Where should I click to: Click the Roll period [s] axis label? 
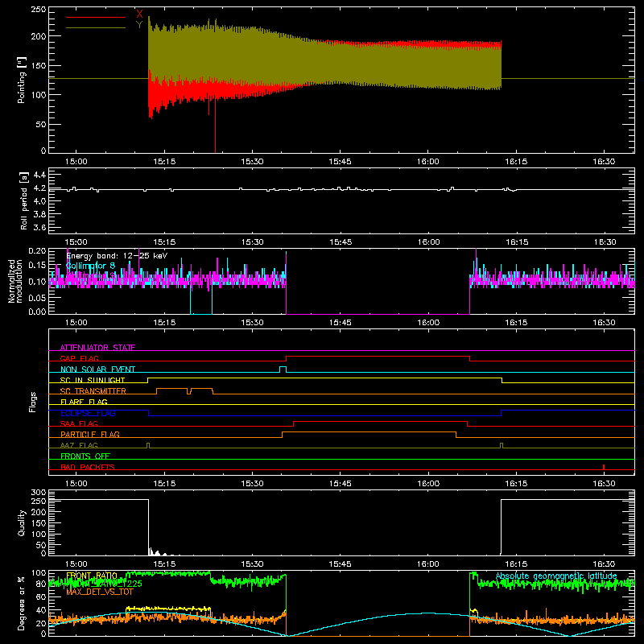tap(24, 200)
